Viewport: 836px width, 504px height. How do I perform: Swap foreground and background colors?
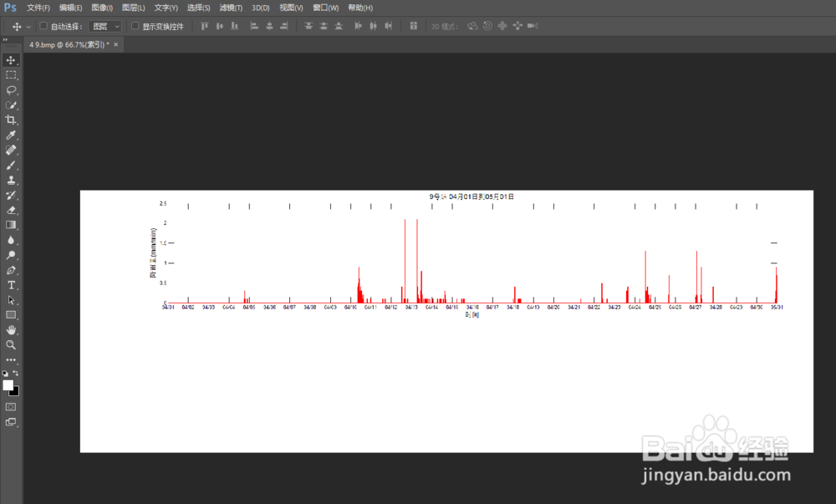click(x=15, y=373)
